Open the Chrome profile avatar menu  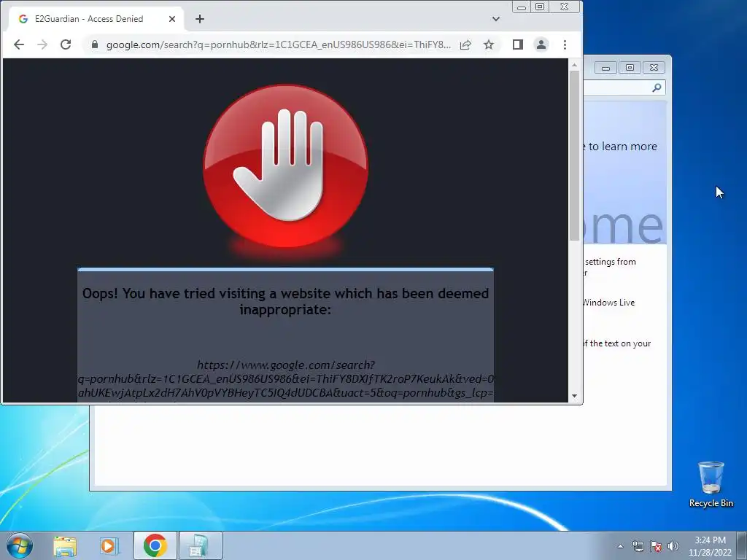pos(541,44)
